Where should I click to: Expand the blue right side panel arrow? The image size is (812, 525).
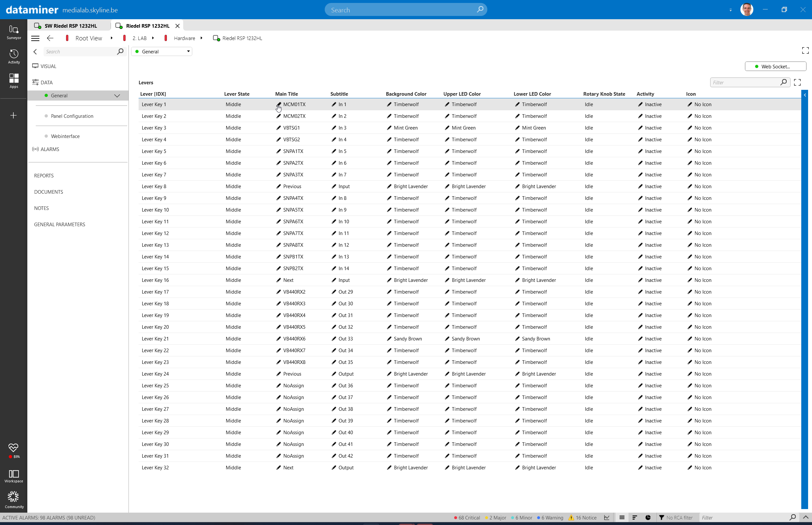[805, 95]
